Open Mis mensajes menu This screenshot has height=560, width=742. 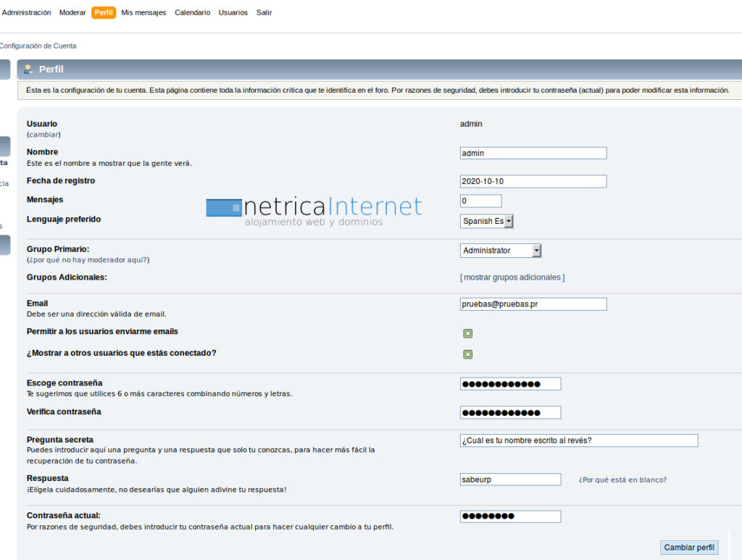143,12
